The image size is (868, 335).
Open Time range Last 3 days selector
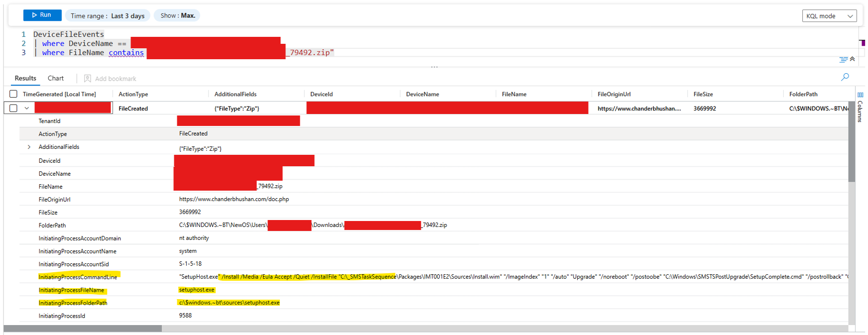107,16
